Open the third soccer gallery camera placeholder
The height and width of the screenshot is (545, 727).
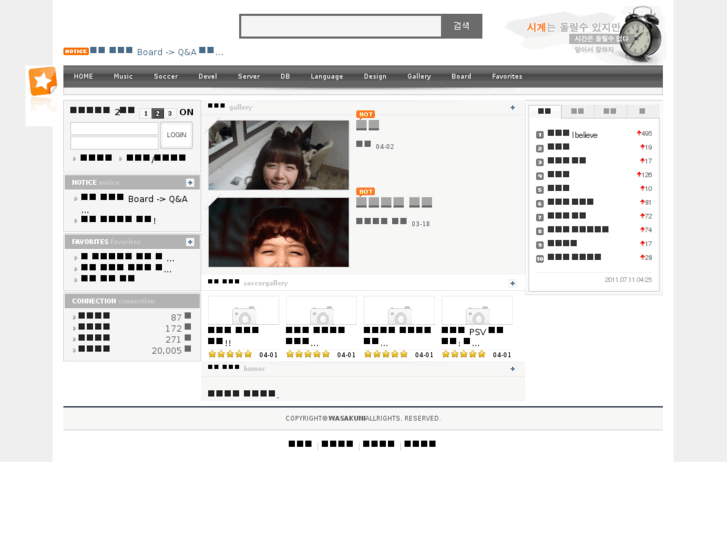click(x=399, y=311)
